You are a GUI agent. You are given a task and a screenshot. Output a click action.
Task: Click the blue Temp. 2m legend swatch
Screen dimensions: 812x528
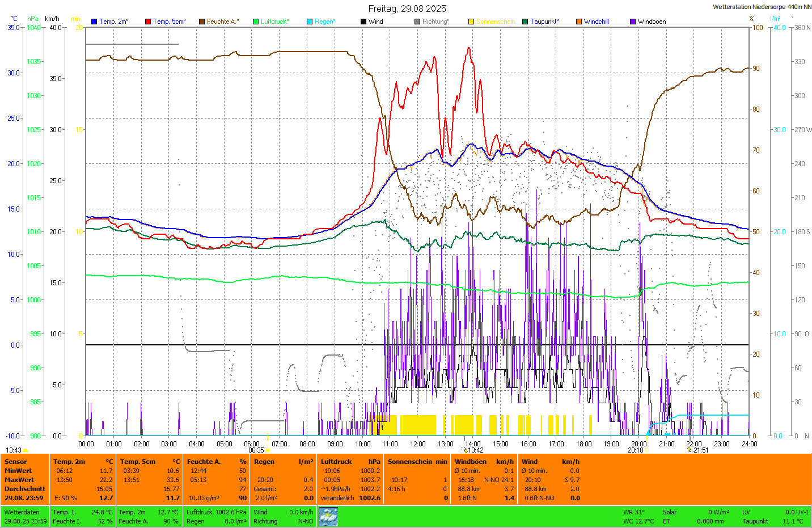coord(94,22)
